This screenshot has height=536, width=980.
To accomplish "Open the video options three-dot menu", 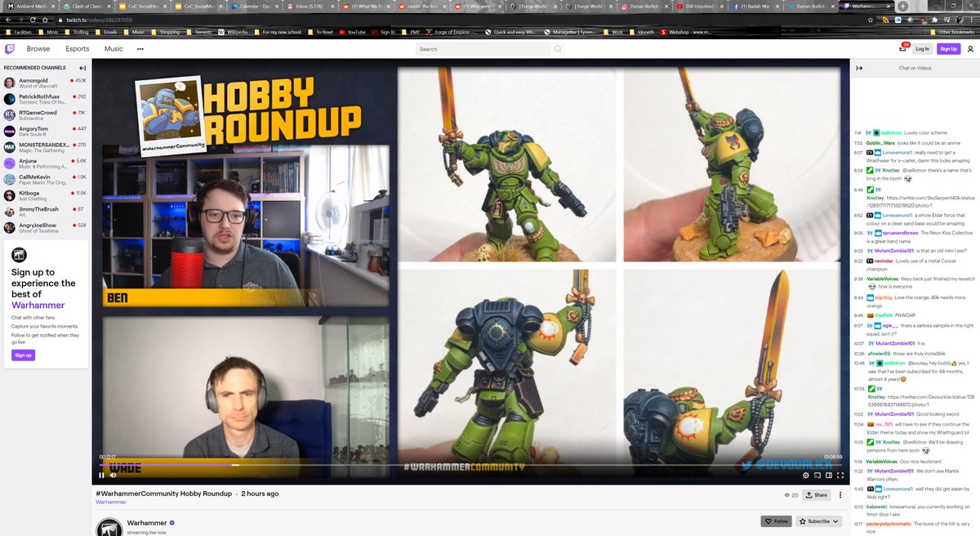I will click(840, 495).
